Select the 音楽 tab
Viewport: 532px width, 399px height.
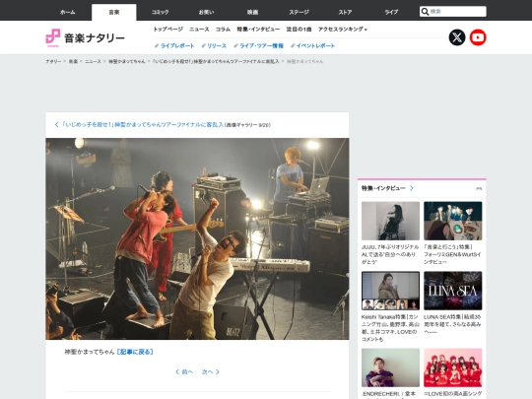[114, 12]
